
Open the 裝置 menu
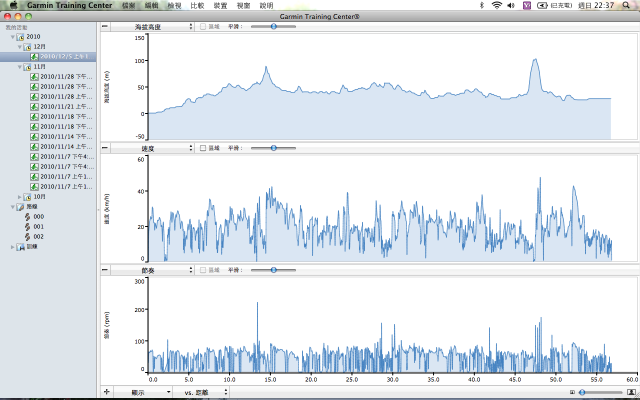(220, 5)
